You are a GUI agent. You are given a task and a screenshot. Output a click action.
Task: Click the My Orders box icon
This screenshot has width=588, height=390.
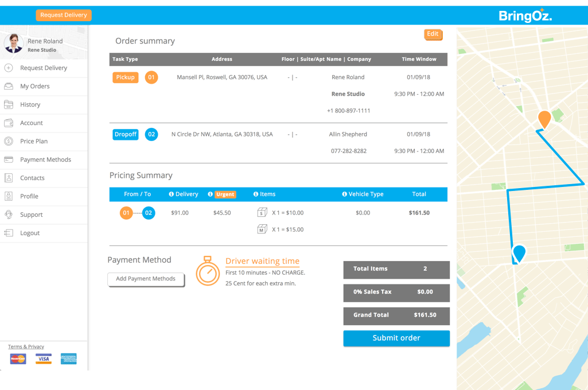(9, 86)
